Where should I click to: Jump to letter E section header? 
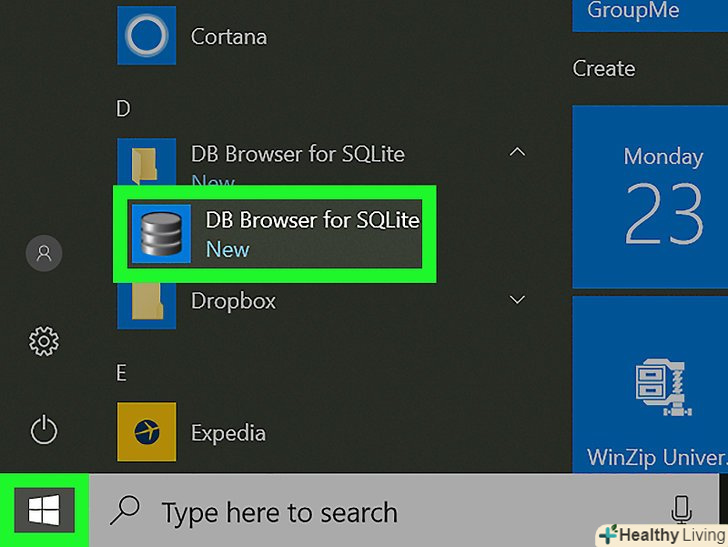point(121,373)
